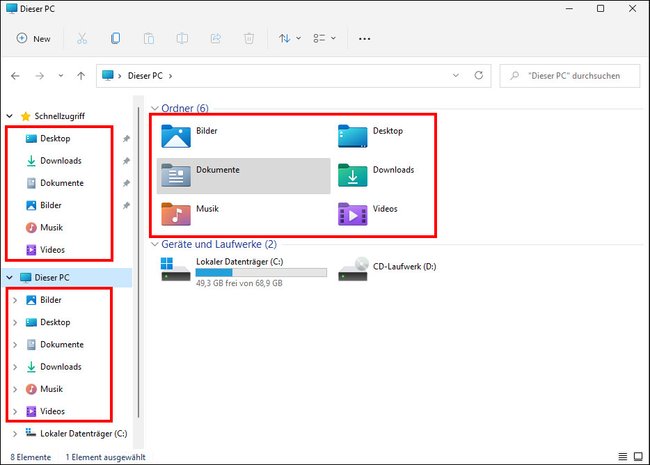The image size is (650, 465).
Task: Select Musik under Dieser PC tree
Action: click(51, 389)
